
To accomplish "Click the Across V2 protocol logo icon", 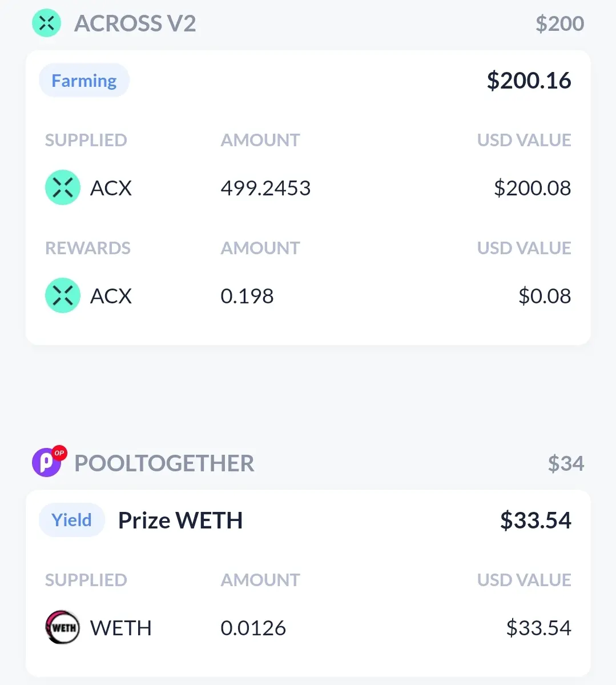I will (46, 23).
